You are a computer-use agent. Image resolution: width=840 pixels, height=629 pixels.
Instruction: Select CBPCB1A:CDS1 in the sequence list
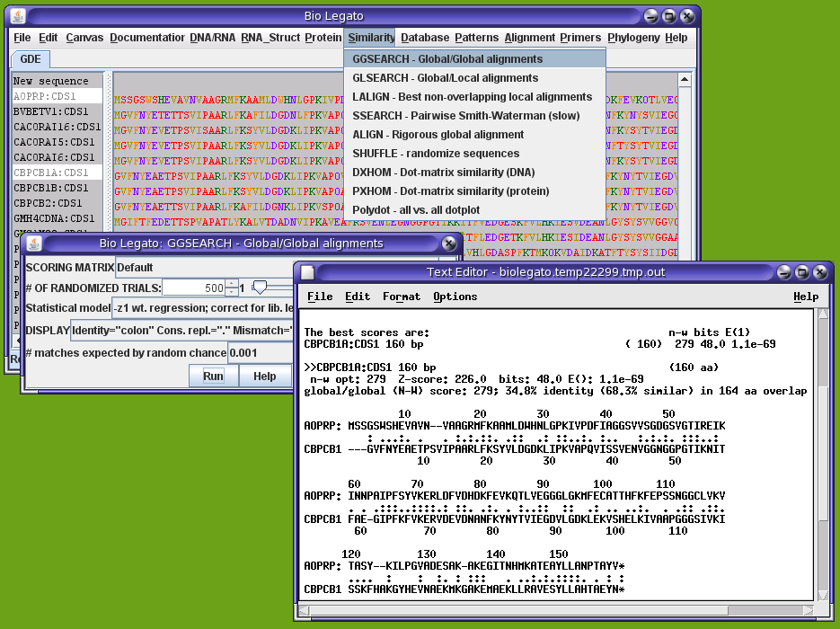pos(57,173)
